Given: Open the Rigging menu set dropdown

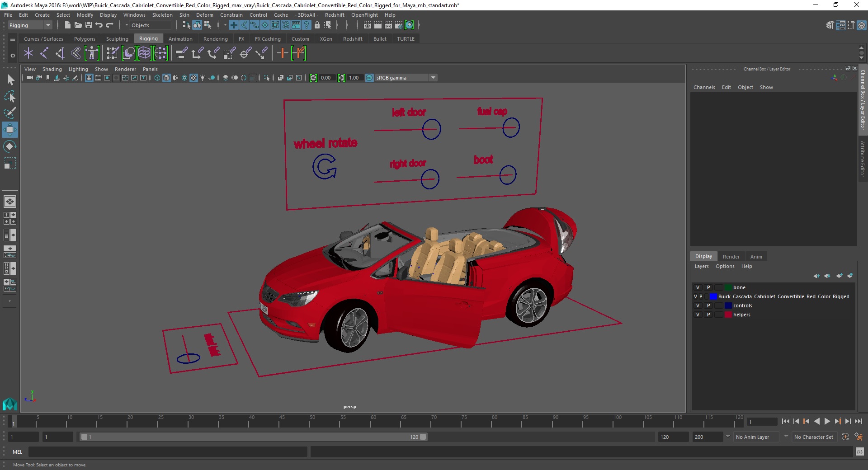Looking at the screenshot, I should (x=30, y=25).
